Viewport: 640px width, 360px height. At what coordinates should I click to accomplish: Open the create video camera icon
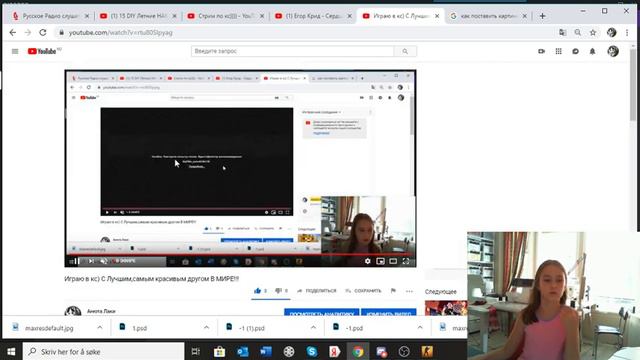(541, 51)
